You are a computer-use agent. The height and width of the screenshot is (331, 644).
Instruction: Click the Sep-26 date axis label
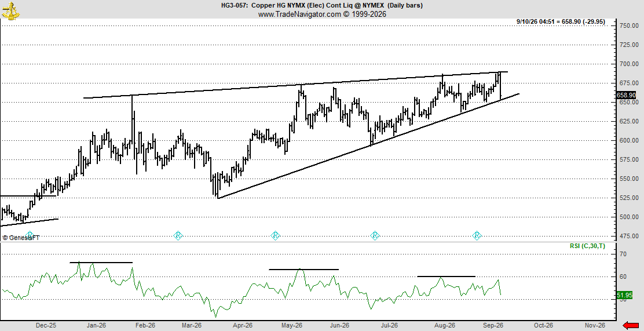pyautogui.click(x=493, y=325)
